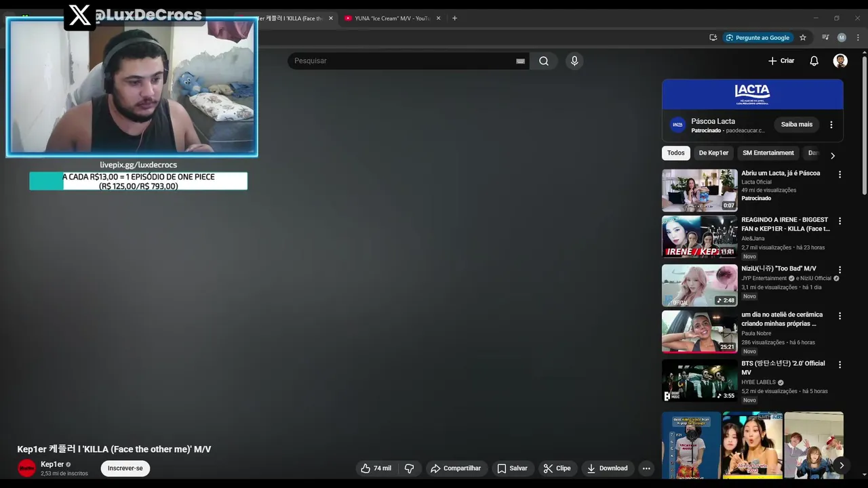Open REAGINDO A IRENE video thumbnail
Viewport: 868px width, 488px height.
[x=700, y=237]
